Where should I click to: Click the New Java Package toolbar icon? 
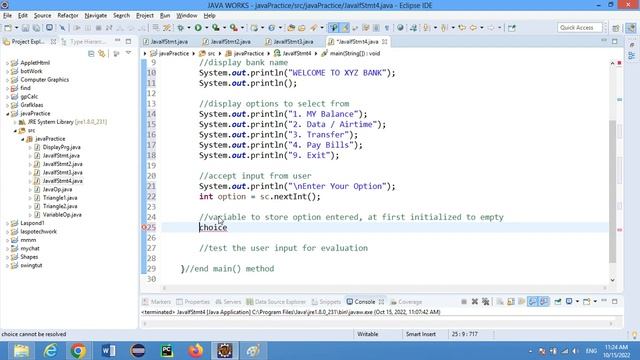tap(254, 28)
